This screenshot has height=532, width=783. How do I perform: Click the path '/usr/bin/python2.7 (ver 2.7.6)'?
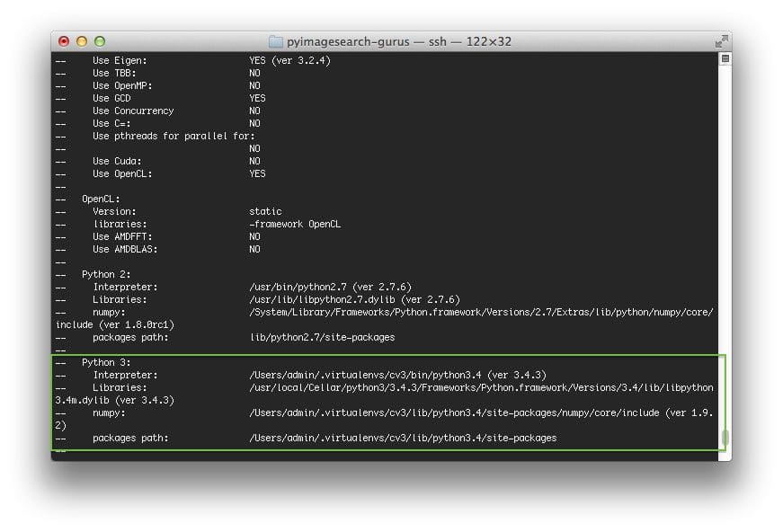coord(330,287)
